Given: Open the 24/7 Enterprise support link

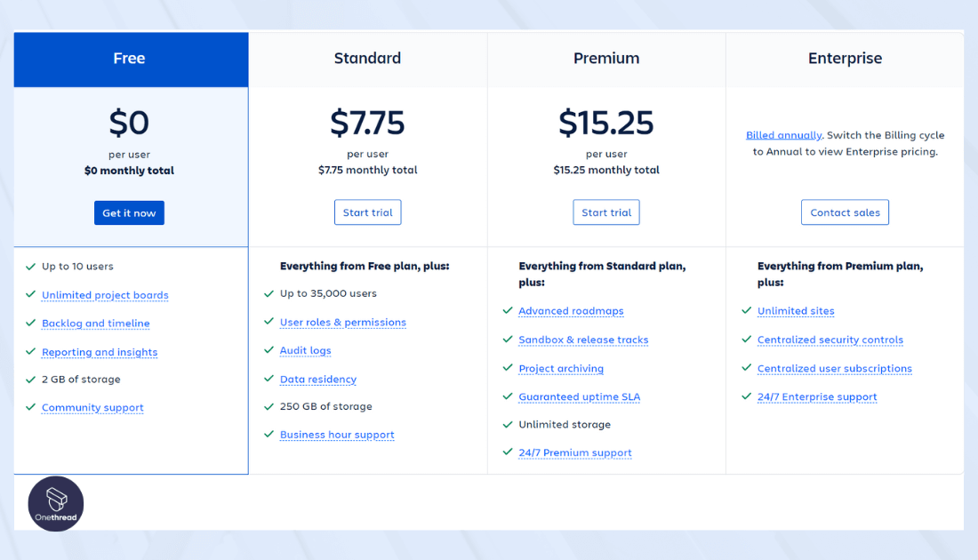Looking at the screenshot, I should click(817, 396).
